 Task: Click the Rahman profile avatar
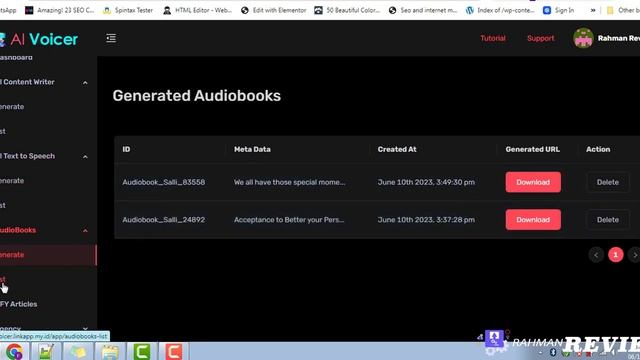[583, 38]
